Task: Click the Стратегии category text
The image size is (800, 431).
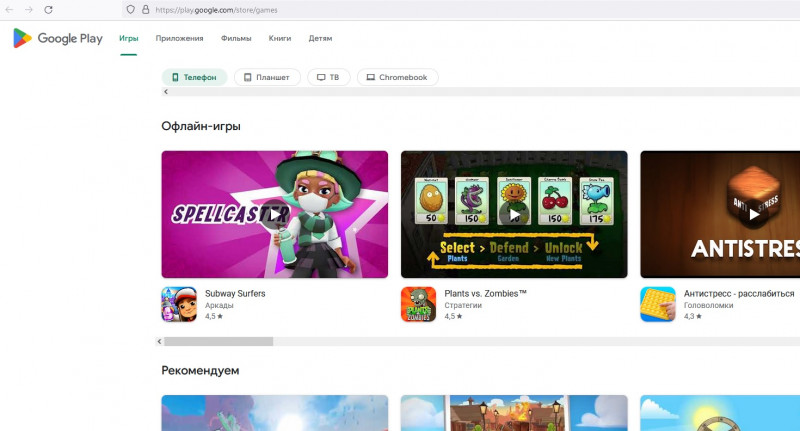Action: 463,306
